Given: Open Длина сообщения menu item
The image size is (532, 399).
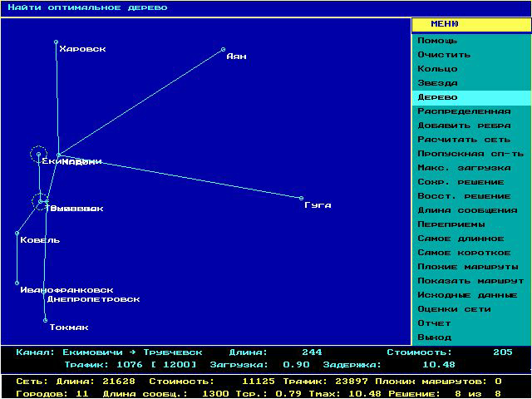Looking at the screenshot, I should [x=471, y=210].
